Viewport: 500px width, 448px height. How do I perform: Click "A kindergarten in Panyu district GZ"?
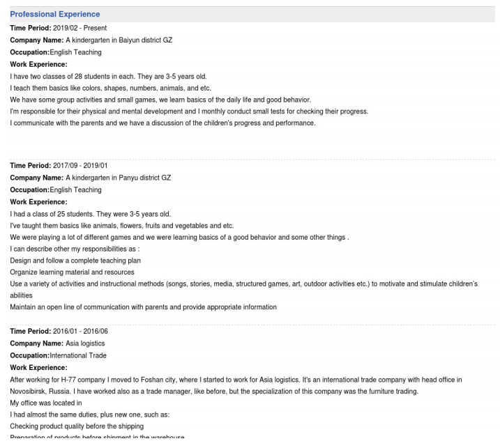(x=118, y=178)
